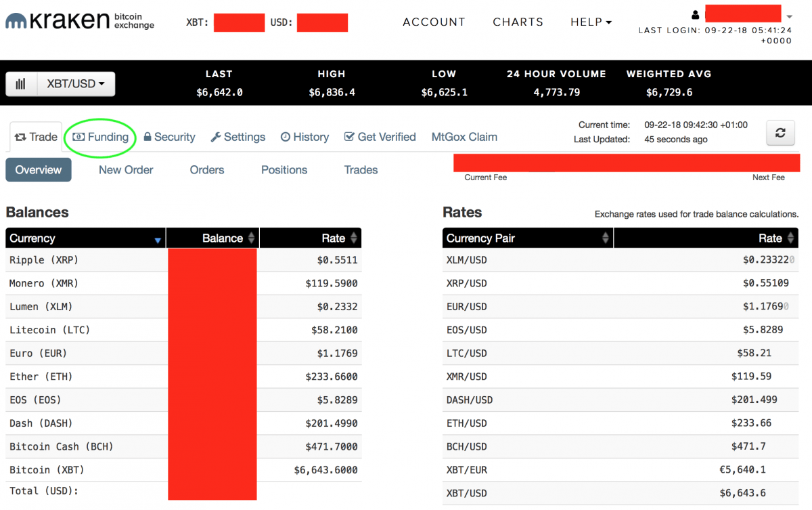Viewport: 812px width, 510px height.
Task: Click the Euro (EUR) row
Action: (183, 354)
